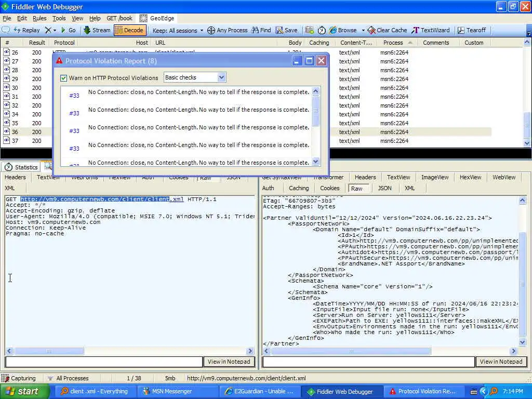The image size is (532, 399).
Task: Sort sessions by Content-Type column header
Action: (x=356, y=43)
